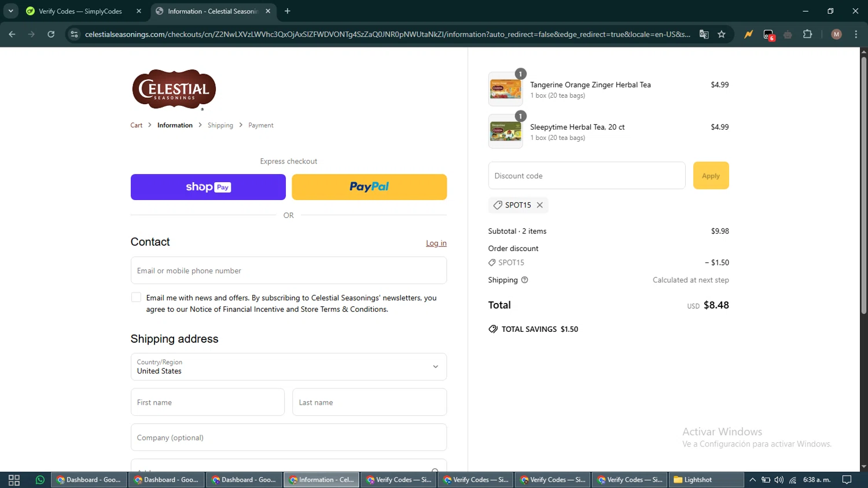Click the TOTAL SAVINGS $1.50 text
The width and height of the screenshot is (868, 488).
(539, 329)
